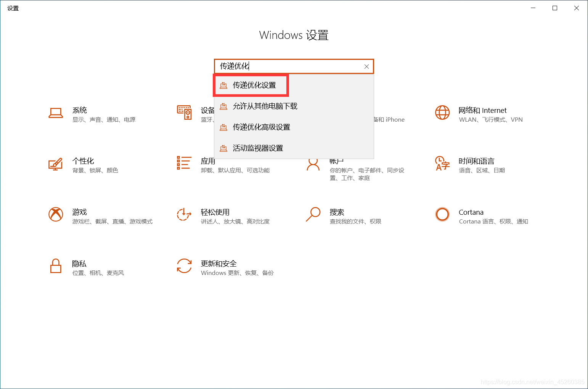
Task: Open the 隐私 padlock icon
Action: [x=56, y=266]
